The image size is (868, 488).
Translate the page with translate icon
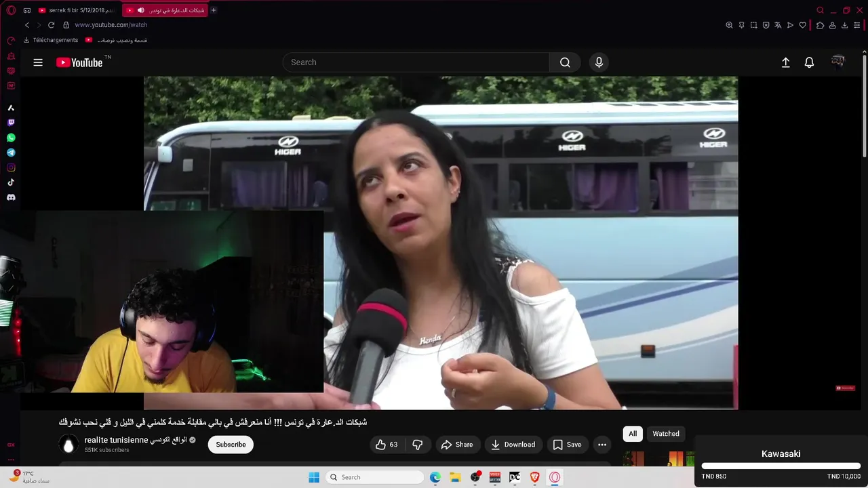coord(778,25)
